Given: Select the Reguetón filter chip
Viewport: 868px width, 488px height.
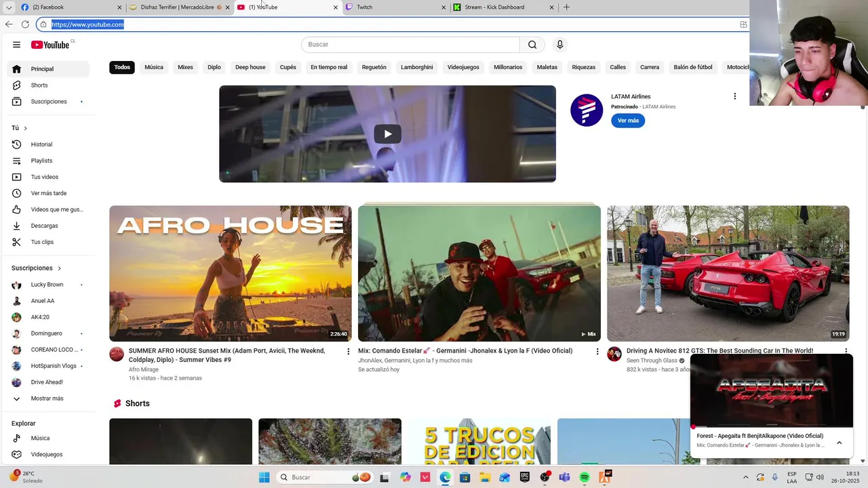Looking at the screenshot, I should click(374, 67).
